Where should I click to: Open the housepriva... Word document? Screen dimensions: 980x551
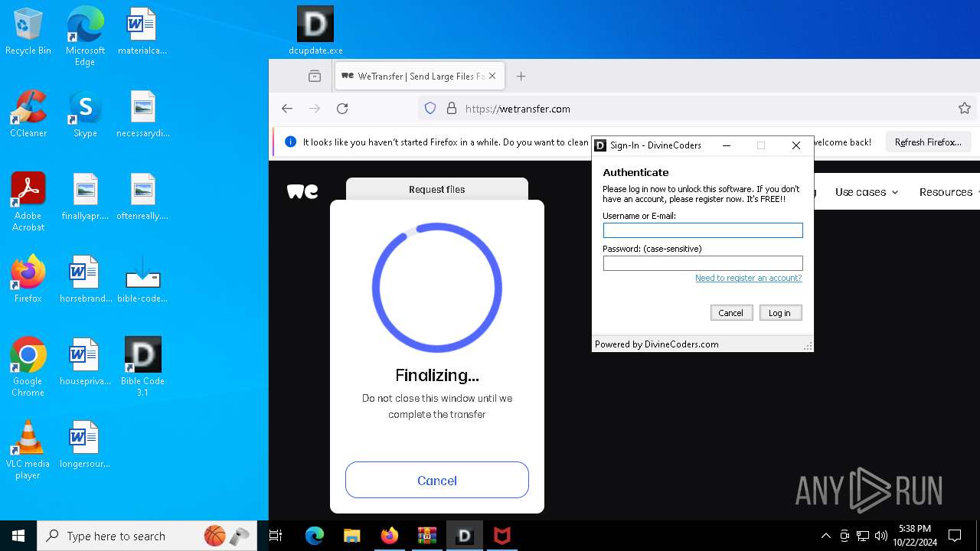[85, 362]
